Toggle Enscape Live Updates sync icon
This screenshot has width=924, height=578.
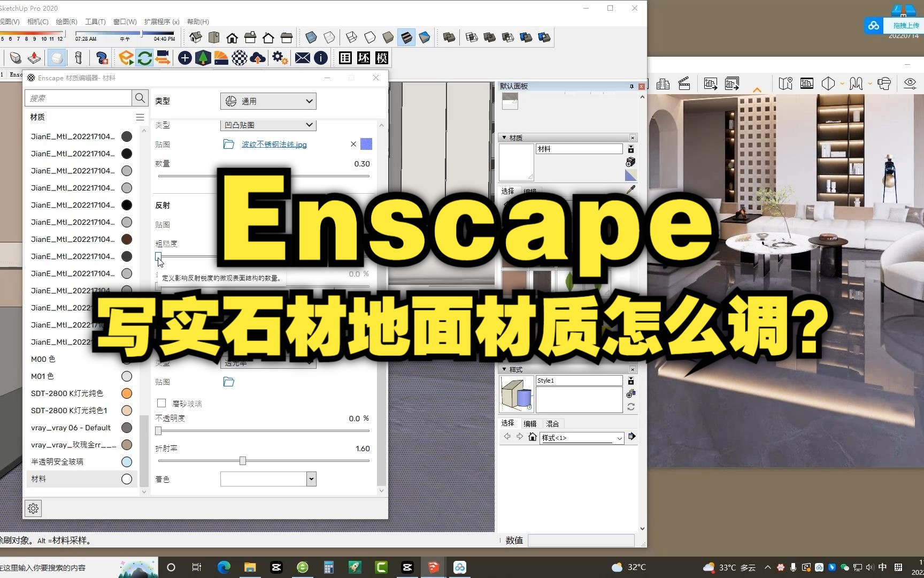(x=144, y=58)
